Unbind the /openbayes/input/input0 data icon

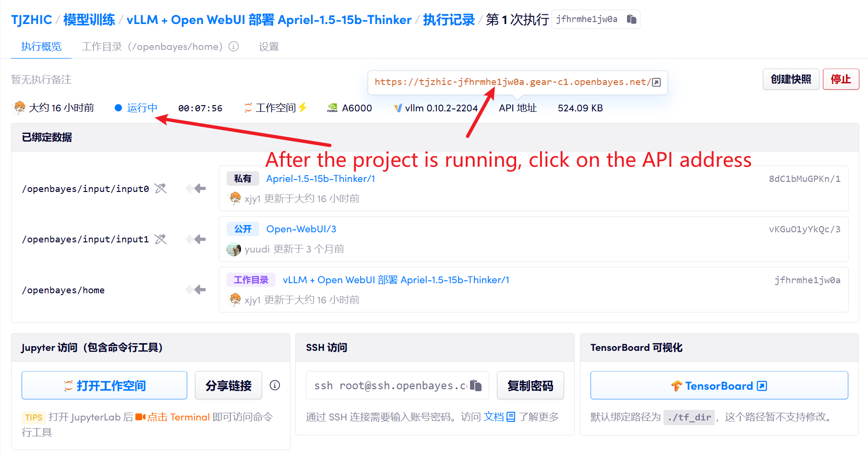[161, 189]
